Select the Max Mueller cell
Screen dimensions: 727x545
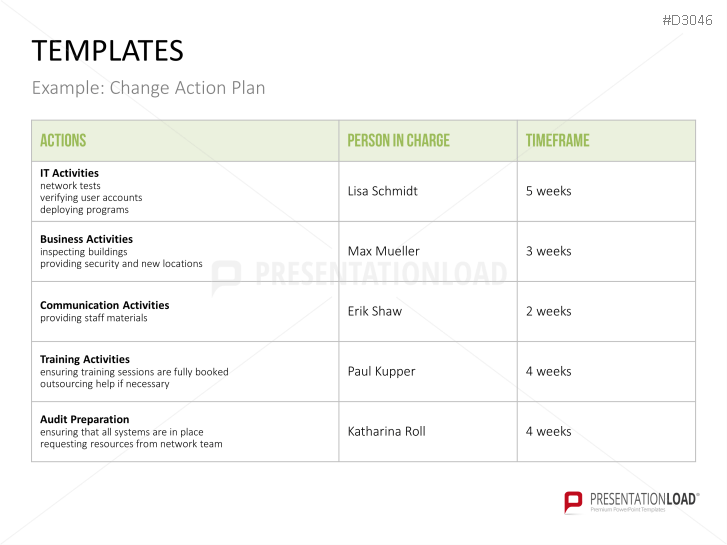click(383, 251)
